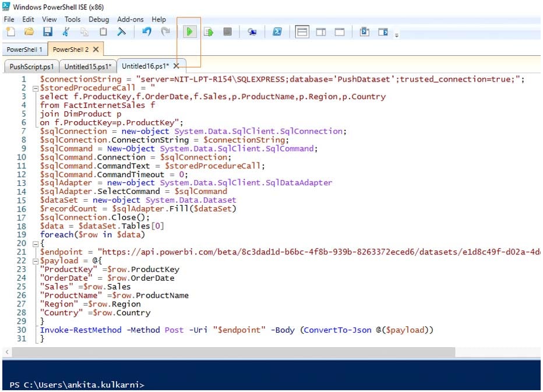Open the Add-ons menu
This screenshot has height=392, width=543.
point(130,19)
